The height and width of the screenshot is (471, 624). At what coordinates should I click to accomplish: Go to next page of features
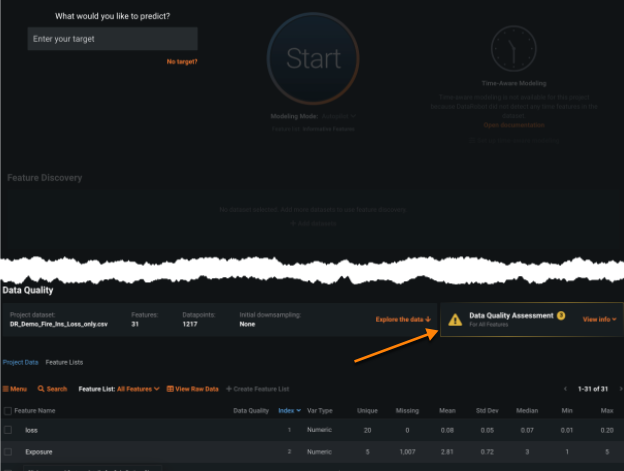click(x=620, y=389)
